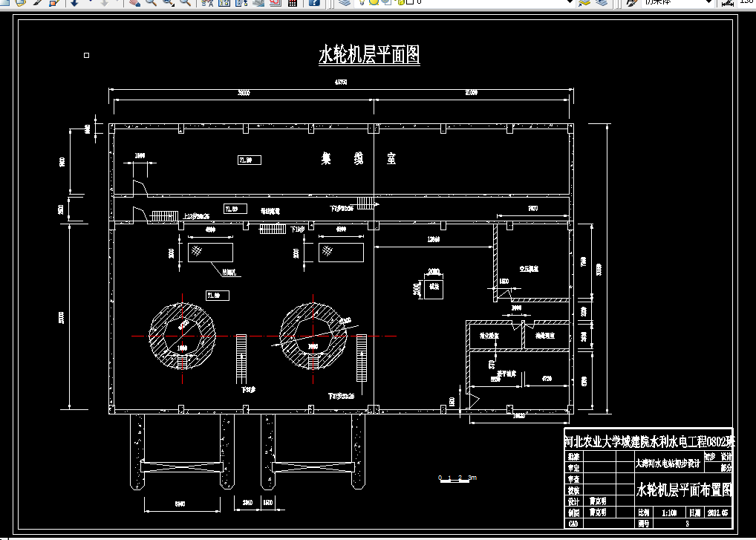Select title block project name 大湾河水电站初步设计
The image size is (756, 540).
point(668,463)
